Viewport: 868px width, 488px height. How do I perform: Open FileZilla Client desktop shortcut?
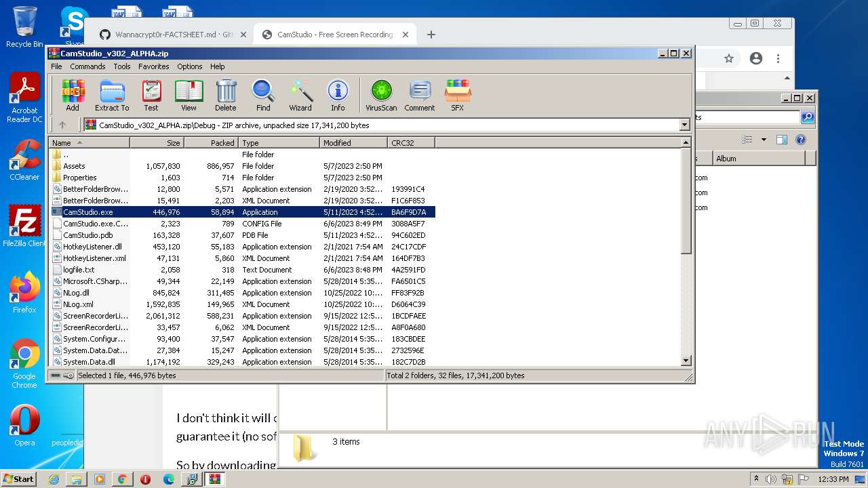pyautogui.click(x=24, y=226)
